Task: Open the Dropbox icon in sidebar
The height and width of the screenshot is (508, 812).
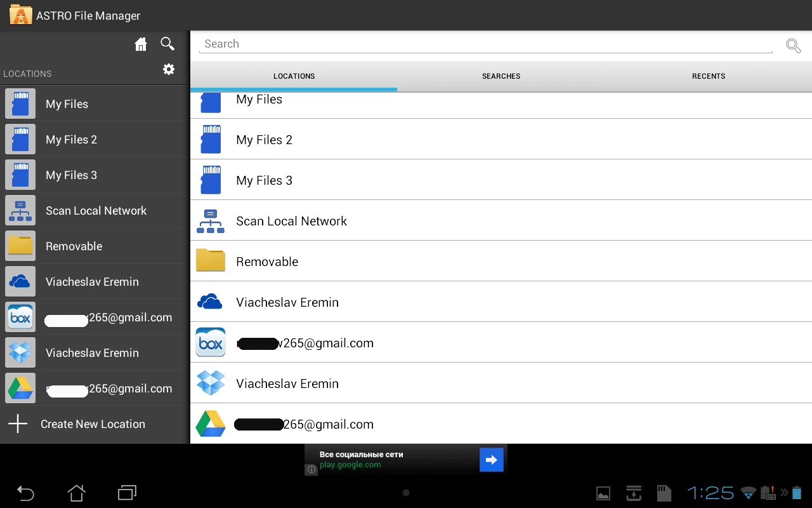Action: 20,352
